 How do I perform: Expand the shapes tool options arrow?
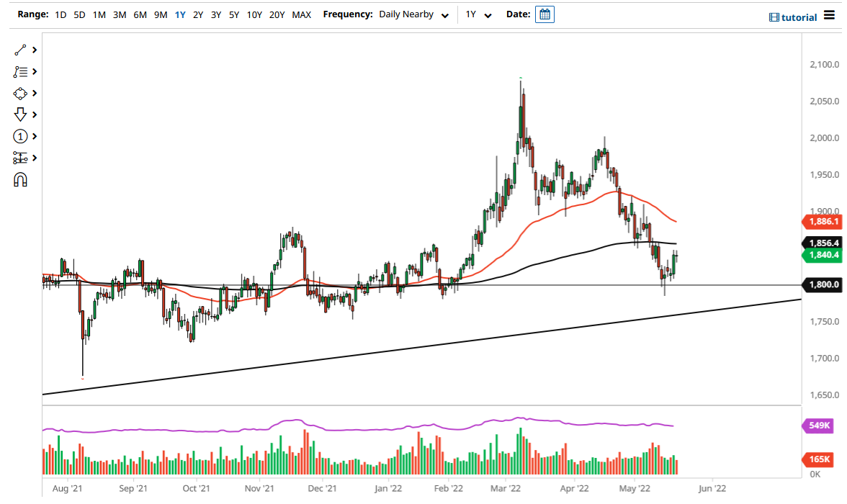[35, 93]
